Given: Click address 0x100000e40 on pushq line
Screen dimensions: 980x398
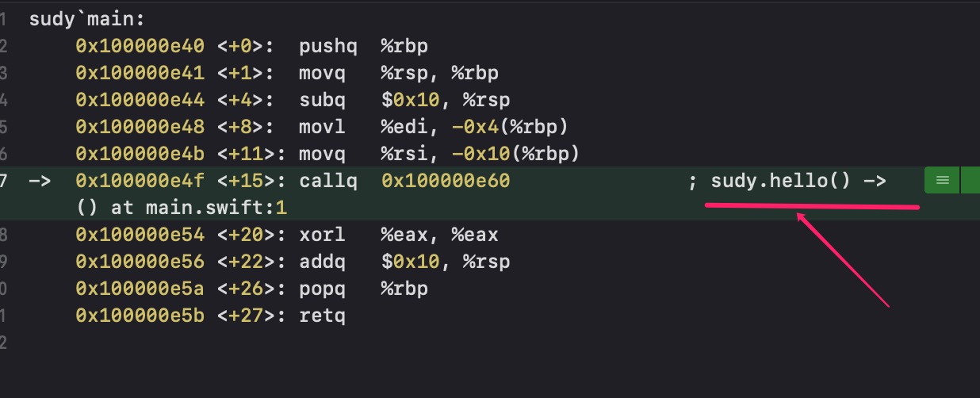Looking at the screenshot, I should coord(140,46).
